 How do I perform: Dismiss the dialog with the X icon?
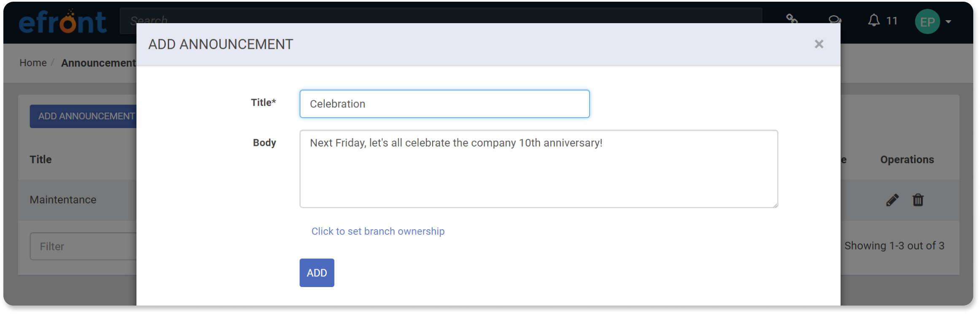click(818, 44)
